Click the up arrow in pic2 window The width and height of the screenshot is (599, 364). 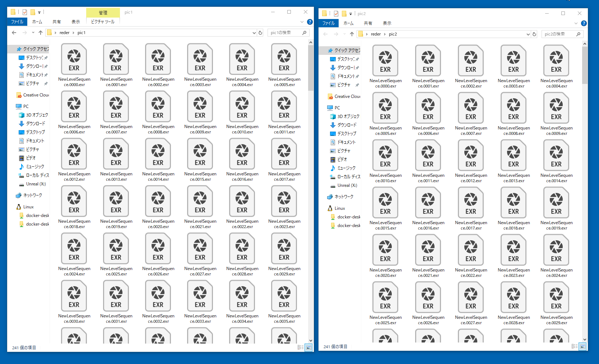(x=352, y=34)
